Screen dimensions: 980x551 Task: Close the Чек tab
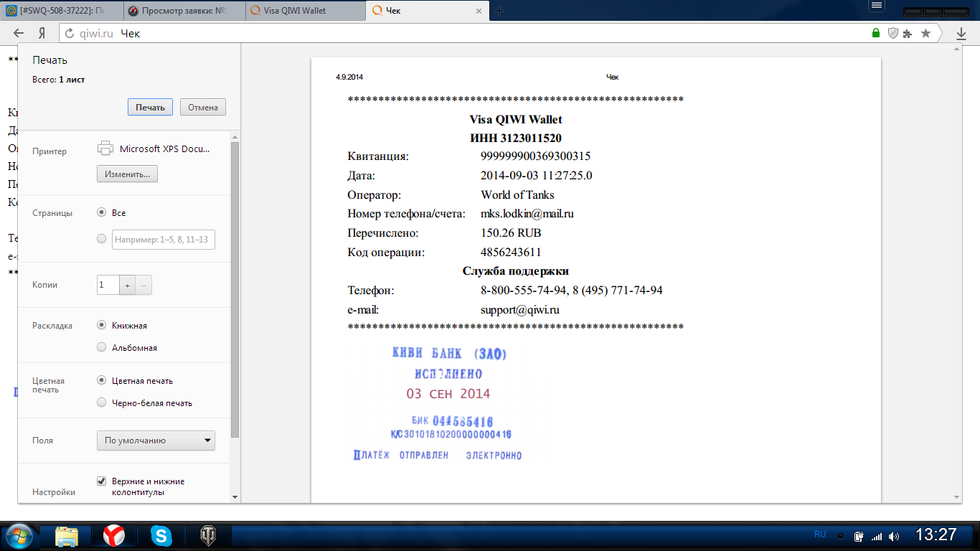(x=479, y=11)
